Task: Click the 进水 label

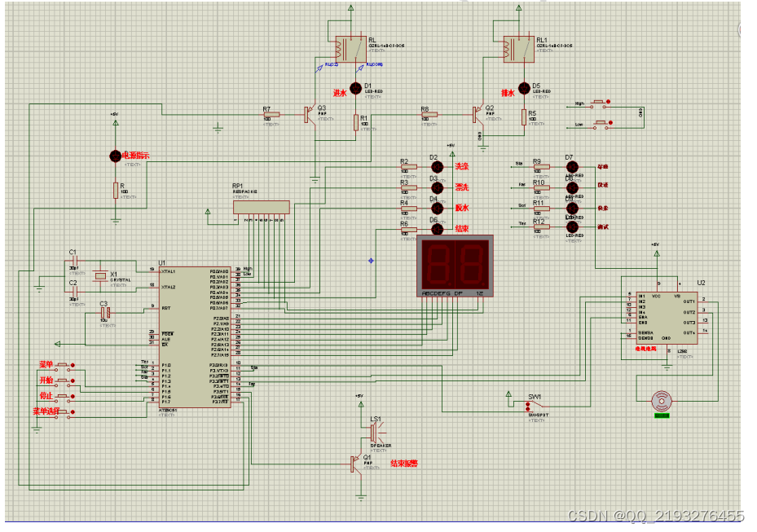Action: click(340, 93)
